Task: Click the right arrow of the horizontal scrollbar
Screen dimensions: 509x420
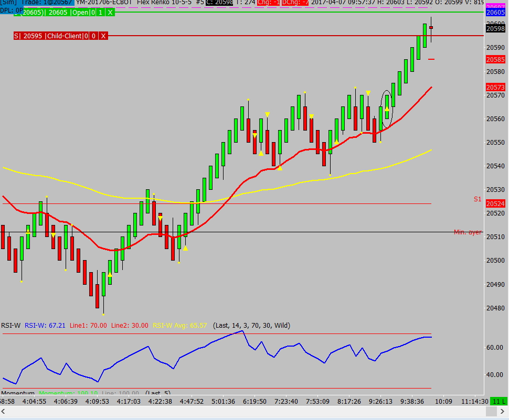Action: coord(502,411)
